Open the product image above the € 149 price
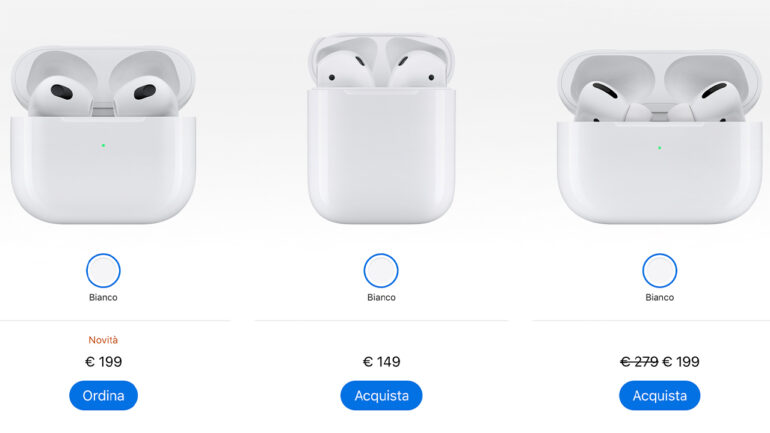 click(381, 129)
